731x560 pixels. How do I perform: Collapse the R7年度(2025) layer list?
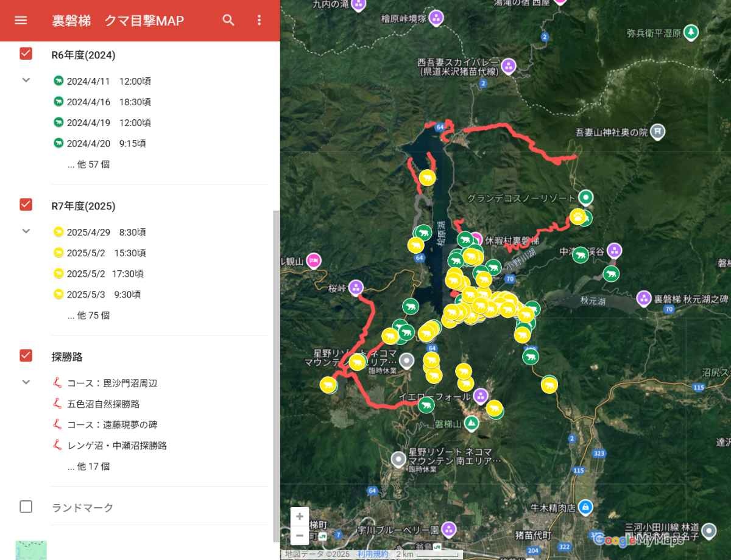[26, 231]
